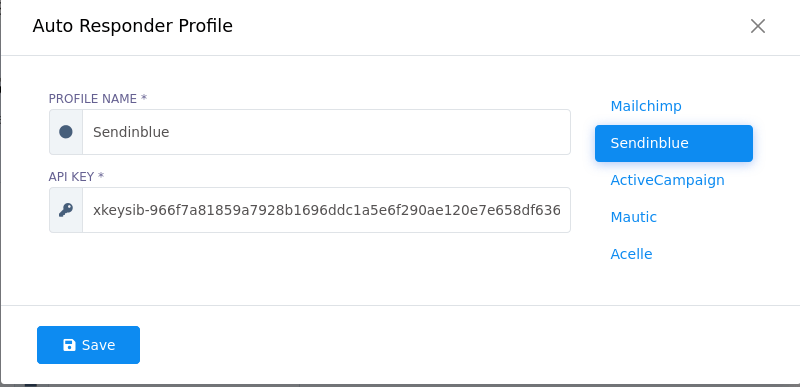Click the dimmed backdrop beneath the dialog
This screenshot has height=387, width=800.
tap(400, 385)
